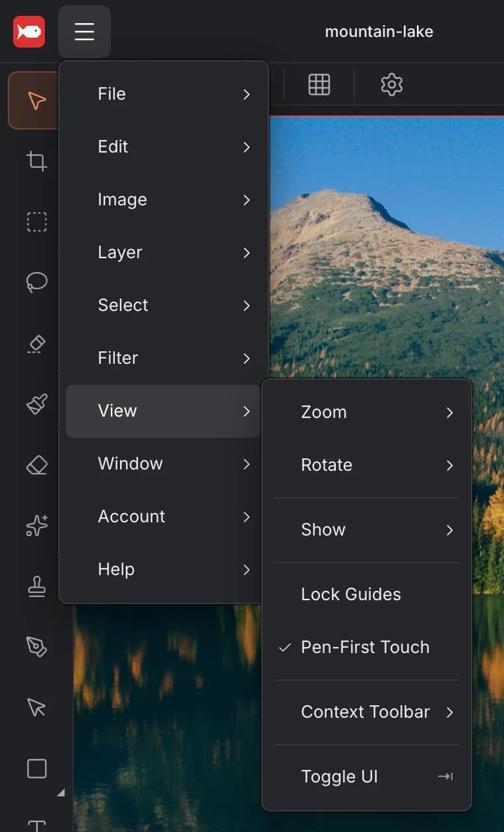Select the Rectangle shape tool
Screen dimensions: 504x832
click(36, 769)
